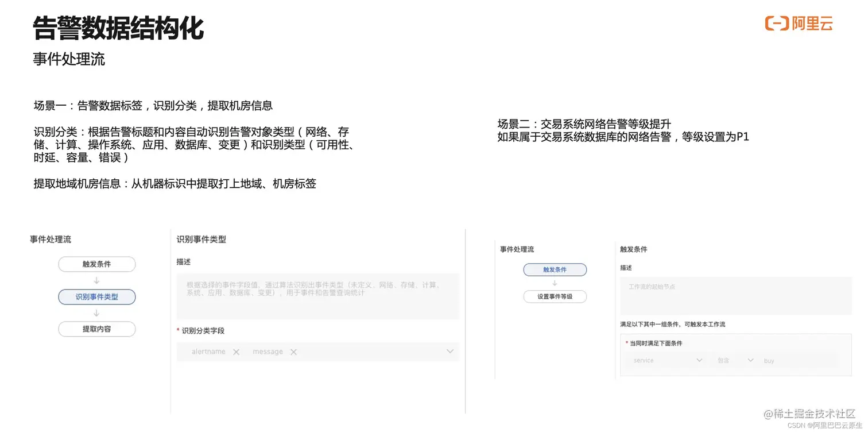Viewport: 868px width, 432px height.
Task: Select the 提取内容 step
Action: [x=96, y=329]
